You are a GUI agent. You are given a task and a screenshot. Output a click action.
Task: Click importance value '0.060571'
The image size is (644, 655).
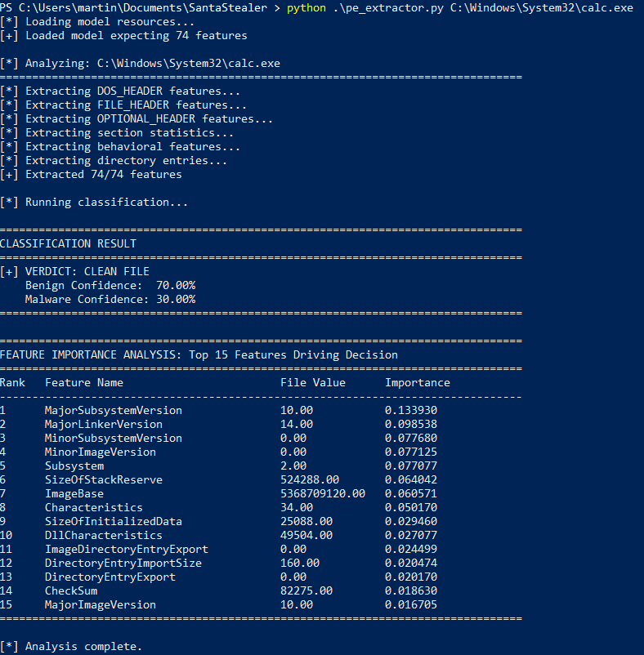tap(411, 494)
